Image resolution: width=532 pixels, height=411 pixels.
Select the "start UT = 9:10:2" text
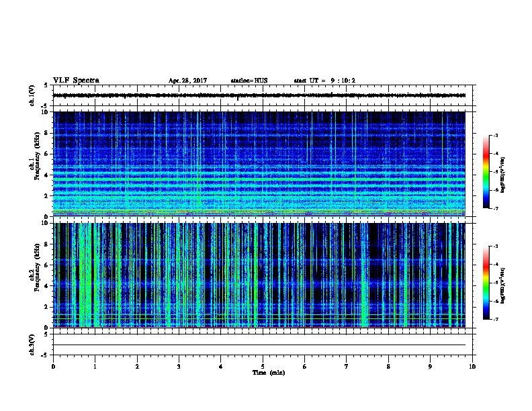pyautogui.click(x=324, y=81)
